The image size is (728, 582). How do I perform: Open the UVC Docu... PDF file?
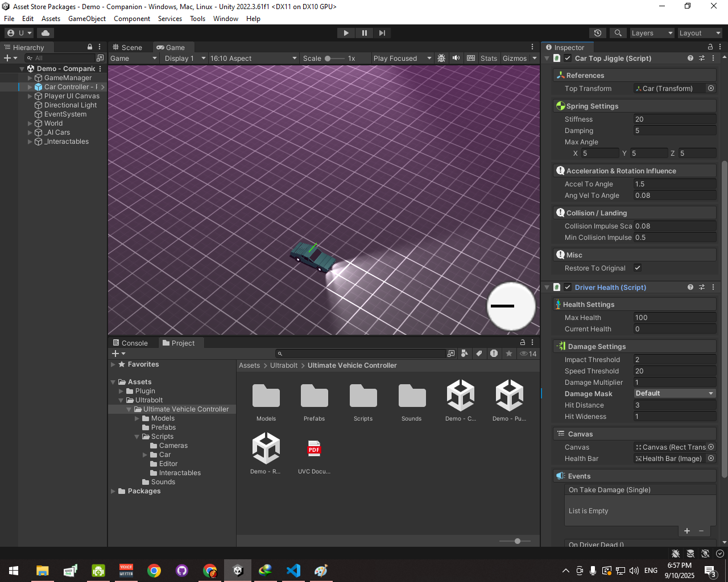click(x=314, y=454)
